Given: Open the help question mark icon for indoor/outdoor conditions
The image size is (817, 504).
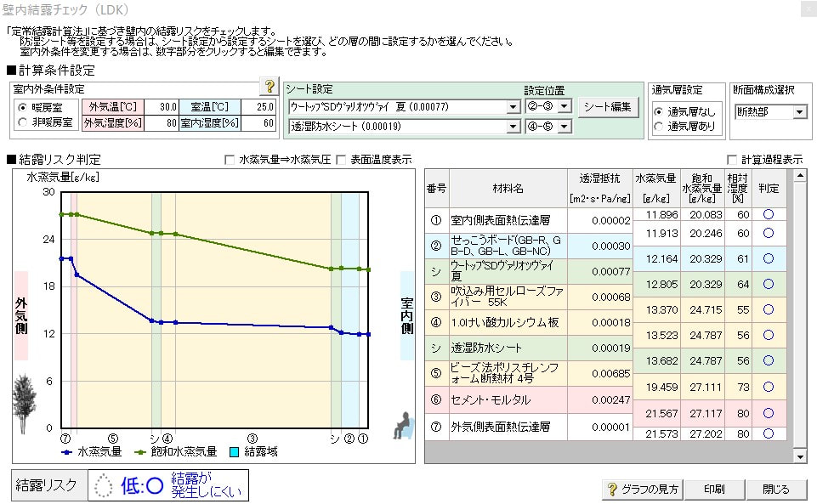Looking at the screenshot, I should coord(269,87).
